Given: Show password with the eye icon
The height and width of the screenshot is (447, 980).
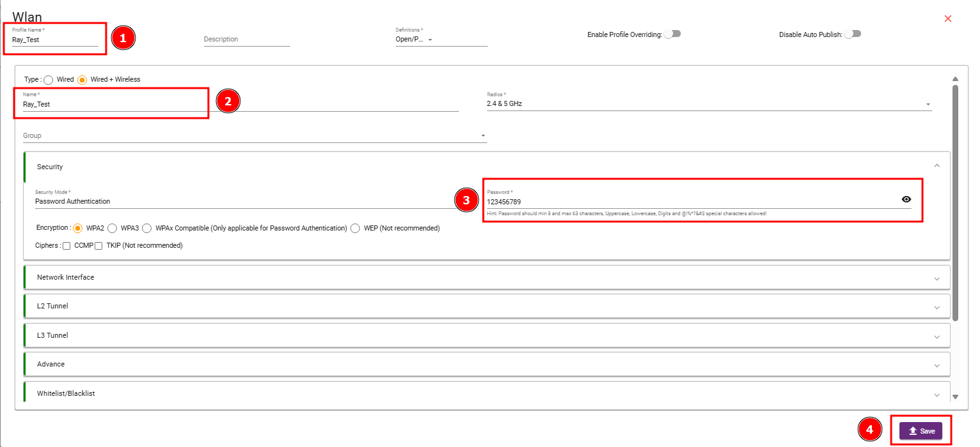Looking at the screenshot, I should coord(906,199).
